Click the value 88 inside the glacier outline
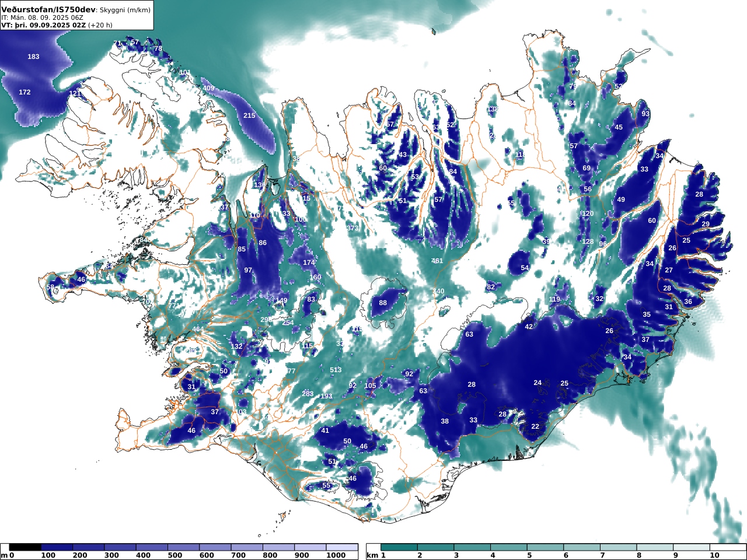The height and width of the screenshot is (560, 747). pos(383,303)
